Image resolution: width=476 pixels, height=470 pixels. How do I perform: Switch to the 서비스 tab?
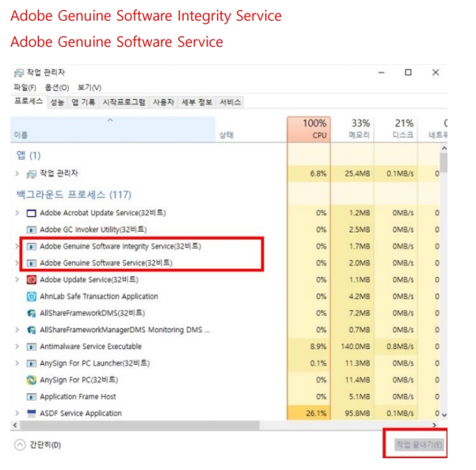(x=230, y=102)
